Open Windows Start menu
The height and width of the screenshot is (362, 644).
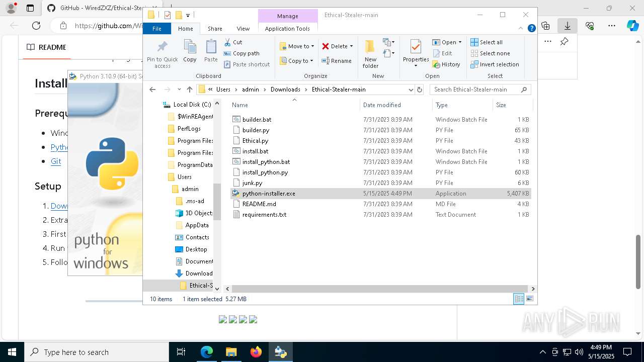pyautogui.click(x=12, y=352)
